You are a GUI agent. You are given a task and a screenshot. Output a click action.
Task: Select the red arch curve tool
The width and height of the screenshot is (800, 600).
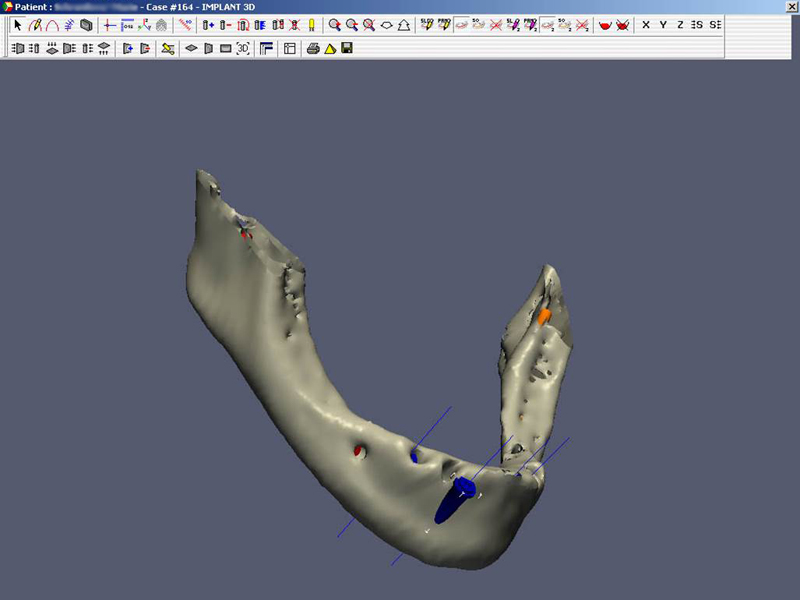(x=52, y=24)
